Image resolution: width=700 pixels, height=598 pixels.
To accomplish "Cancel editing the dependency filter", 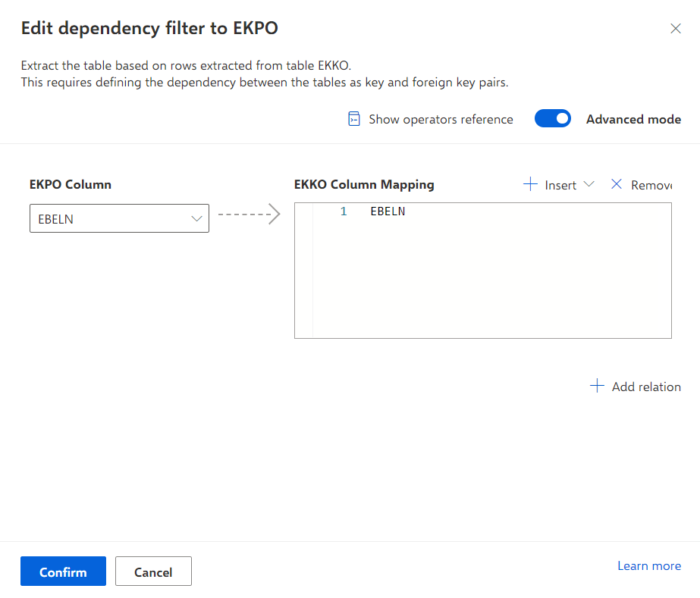I will tap(153, 571).
